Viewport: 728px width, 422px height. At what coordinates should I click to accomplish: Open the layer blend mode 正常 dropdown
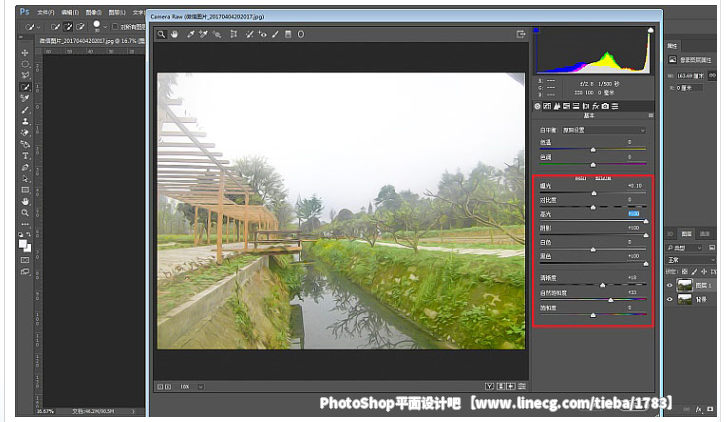[691, 260]
